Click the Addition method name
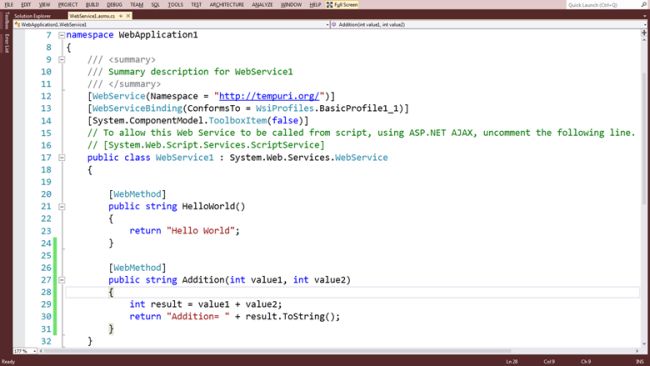The image size is (650, 366). pos(204,280)
